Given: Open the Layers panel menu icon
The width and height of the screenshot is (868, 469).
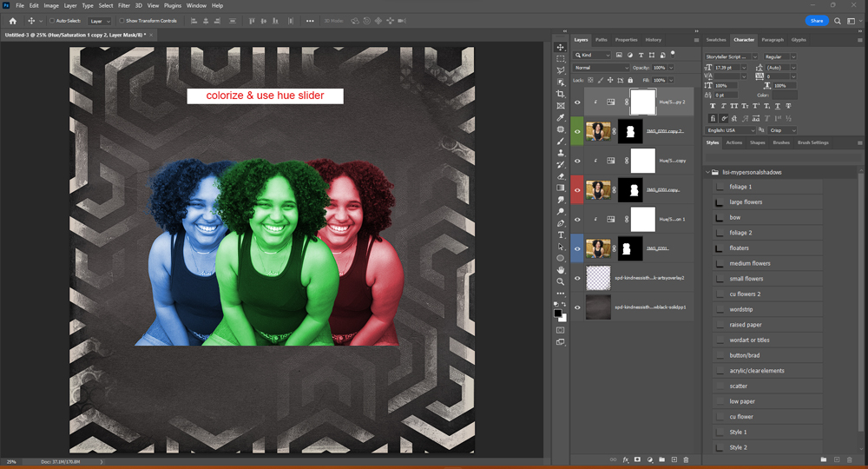Looking at the screenshot, I should click(x=696, y=40).
